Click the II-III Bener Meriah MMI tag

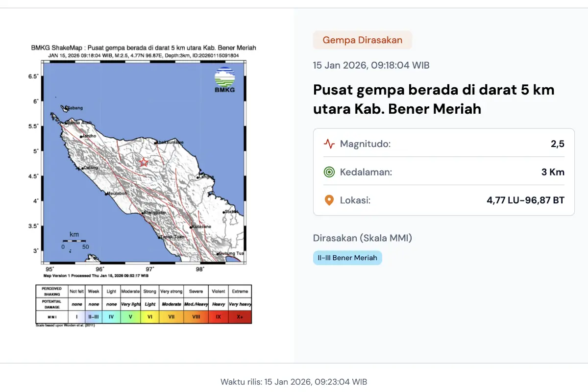[x=347, y=258]
